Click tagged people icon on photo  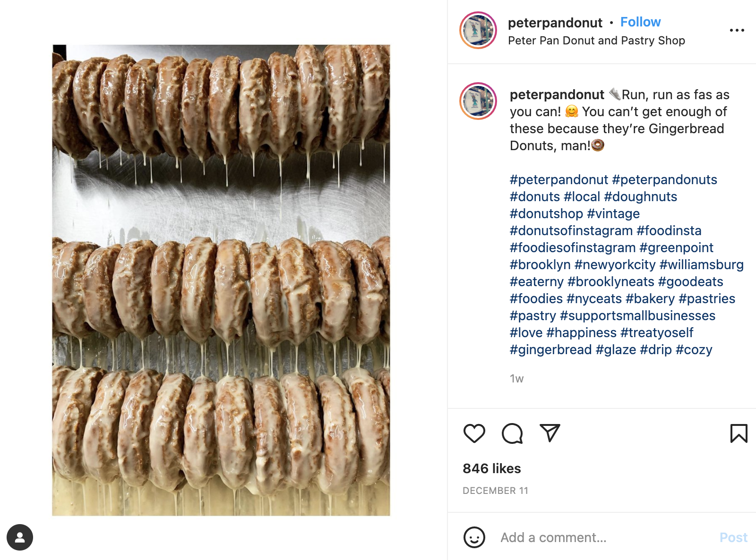(20, 537)
